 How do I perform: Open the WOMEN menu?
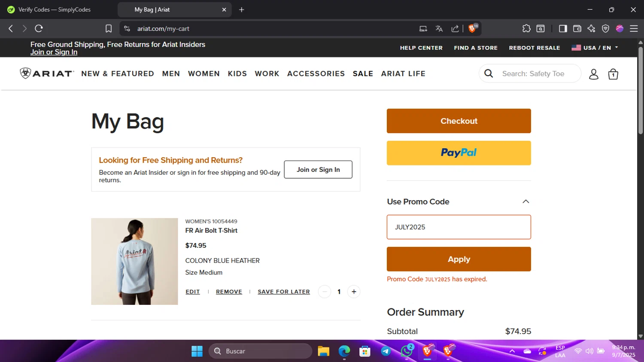point(204,74)
